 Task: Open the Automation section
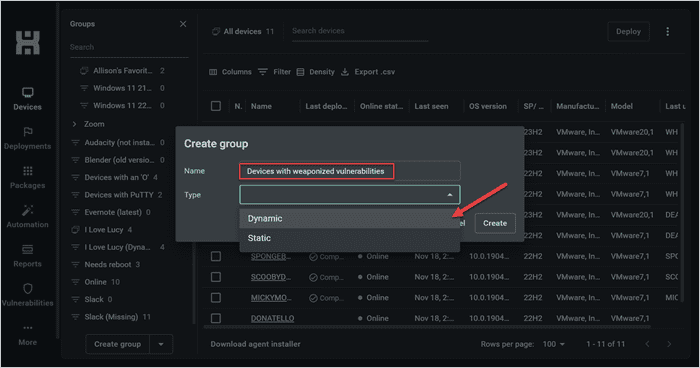tap(27, 217)
